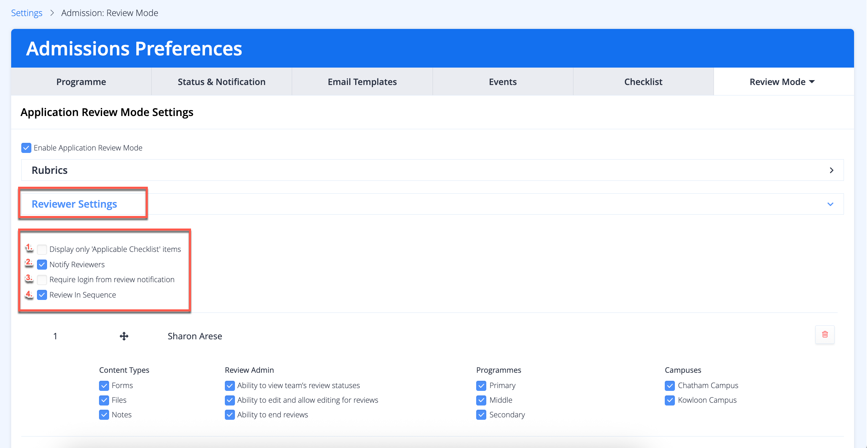Click the reviewer name Sharon Arese
Image resolution: width=868 pixels, height=448 pixels.
(195, 336)
